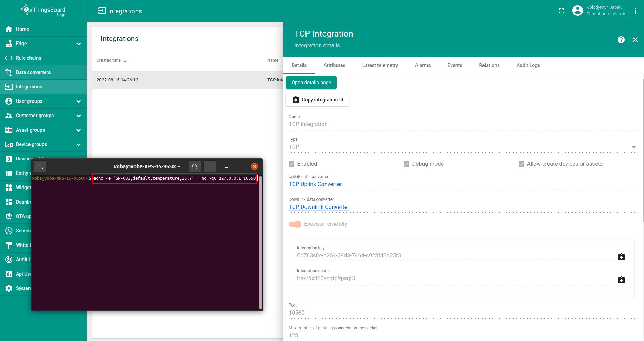Screen dimensions: 644x341
Task: Click the System settings gear icon
Action: [9, 288]
